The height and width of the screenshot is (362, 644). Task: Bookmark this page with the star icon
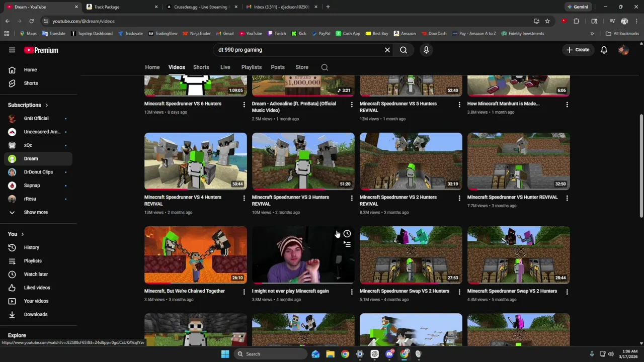point(547,21)
